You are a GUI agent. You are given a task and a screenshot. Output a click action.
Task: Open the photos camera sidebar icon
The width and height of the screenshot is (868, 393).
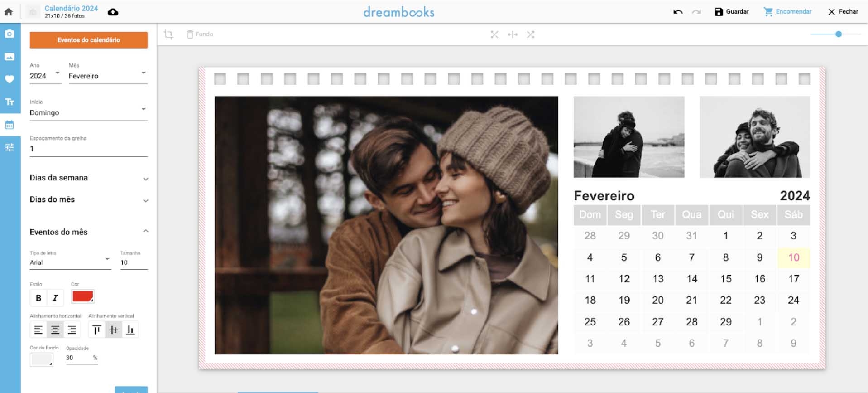[x=10, y=34]
